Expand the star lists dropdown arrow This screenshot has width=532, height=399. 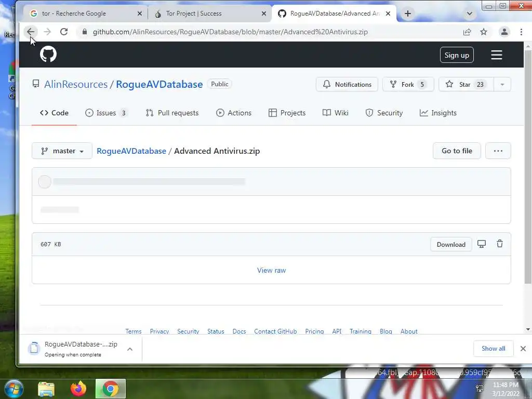click(502, 84)
